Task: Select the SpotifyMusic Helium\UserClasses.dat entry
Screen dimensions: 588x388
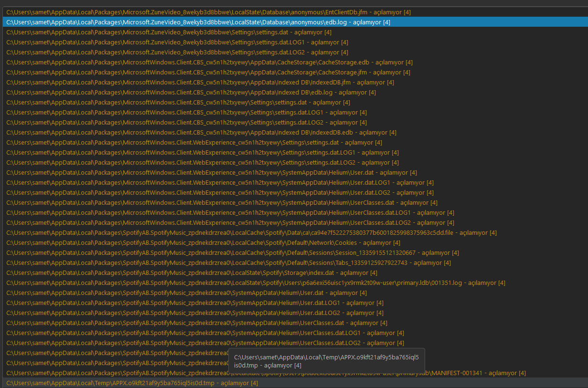Action: pyautogui.click(x=295, y=323)
